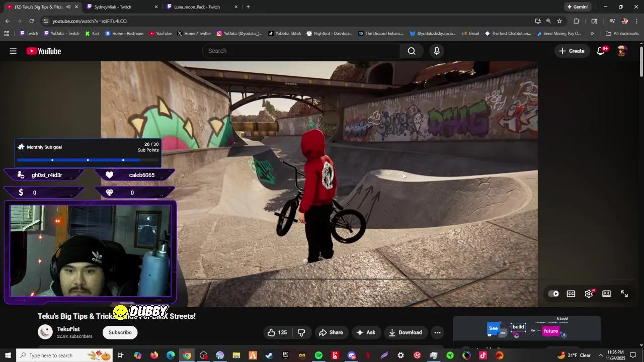This screenshot has width=644, height=362.
Task: Click the Share button
Action: pos(331,332)
